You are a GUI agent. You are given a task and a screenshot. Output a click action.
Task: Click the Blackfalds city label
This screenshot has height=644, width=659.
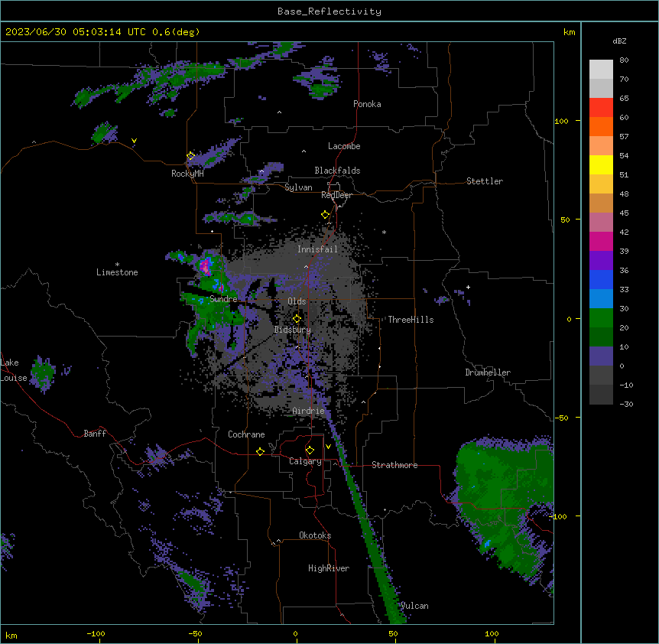337,171
